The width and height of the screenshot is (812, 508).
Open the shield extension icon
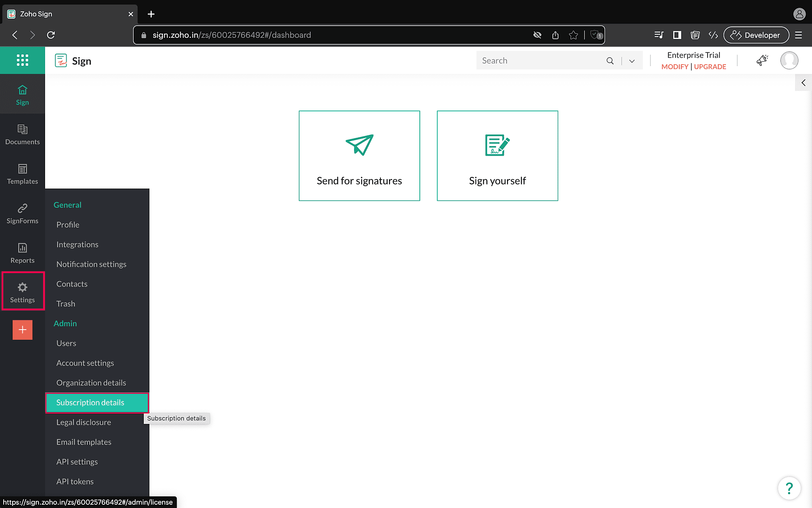[596, 35]
